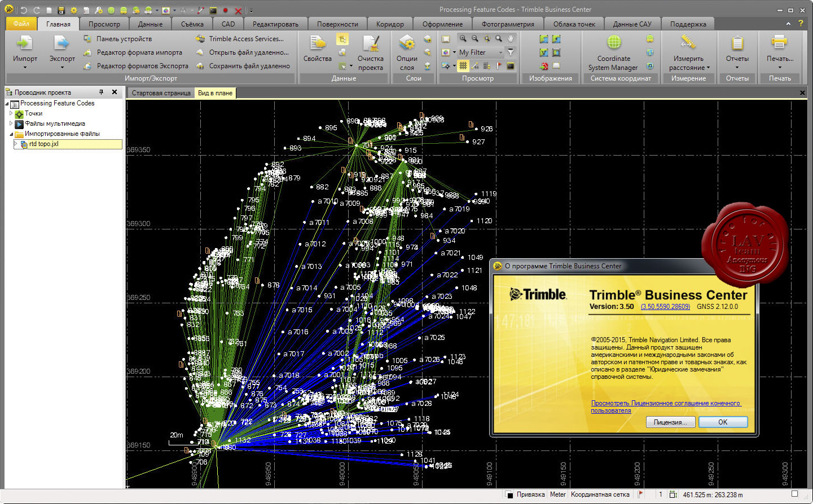The width and height of the screenshot is (813, 504).
Task: Open the Отчеты reports dropdown
Action: click(737, 52)
